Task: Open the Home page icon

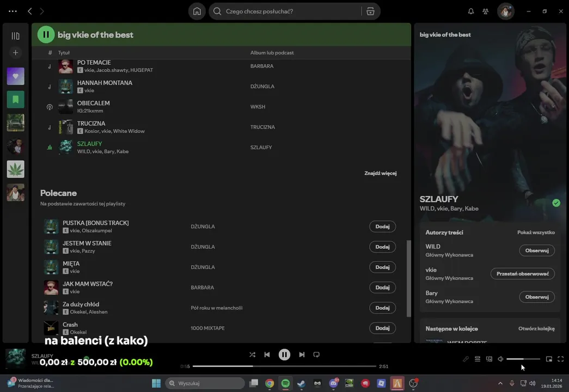Action: click(197, 11)
